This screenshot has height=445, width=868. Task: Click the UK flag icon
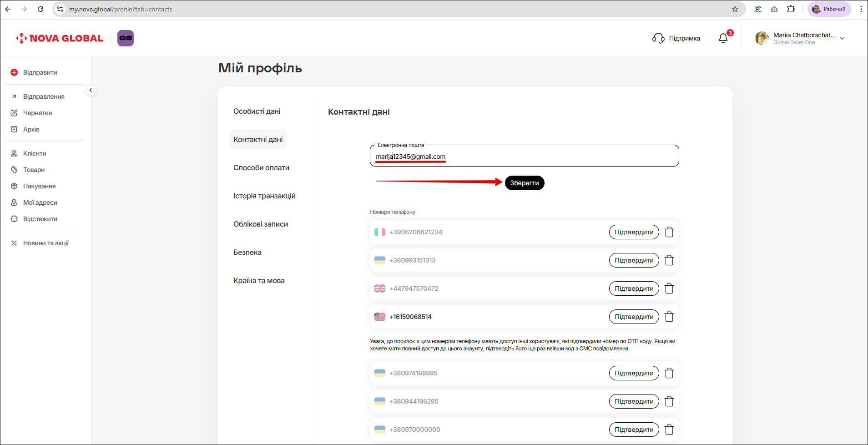[380, 288]
